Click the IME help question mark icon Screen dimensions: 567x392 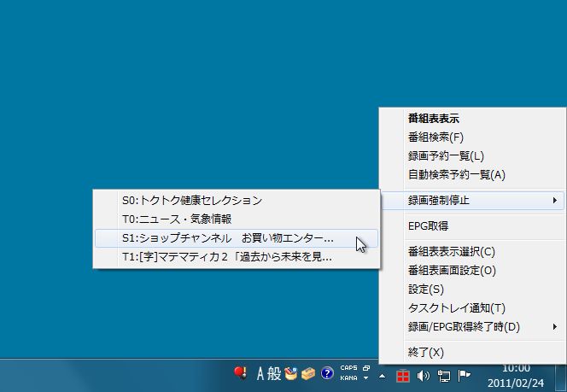327,373
